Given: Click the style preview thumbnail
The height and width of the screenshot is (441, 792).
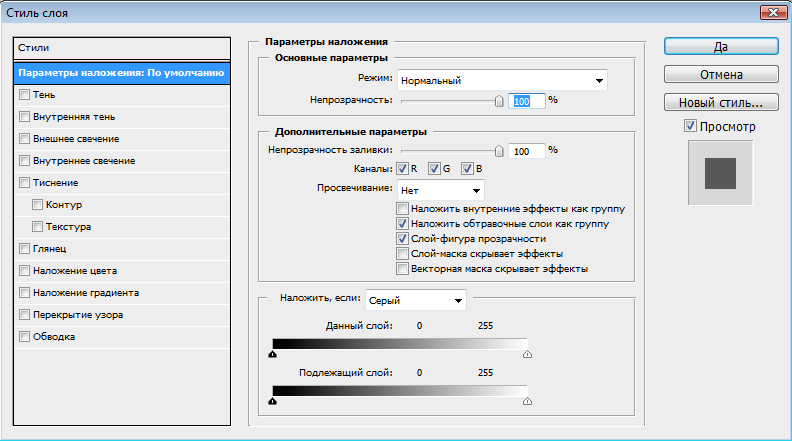Looking at the screenshot, I should tap(720, 173).
